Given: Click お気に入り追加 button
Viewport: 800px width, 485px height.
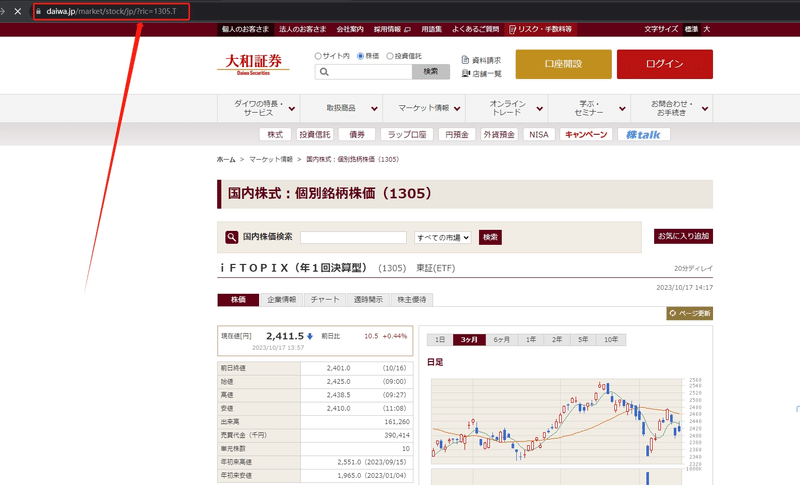Looking at the screenshot, I should (x=683, y=236).
